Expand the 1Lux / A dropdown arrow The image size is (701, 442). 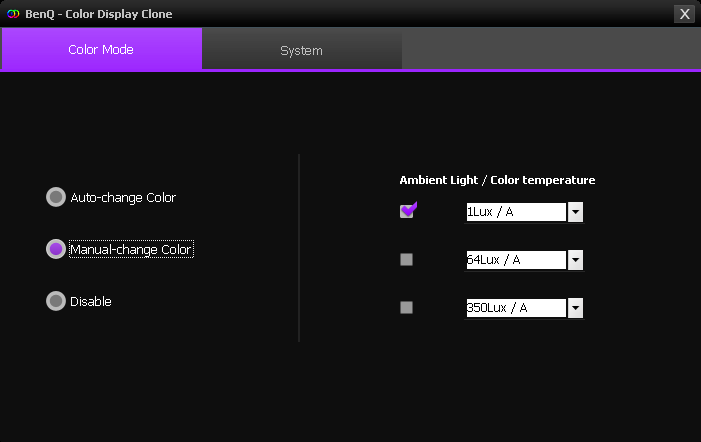[x=575, y=212]
